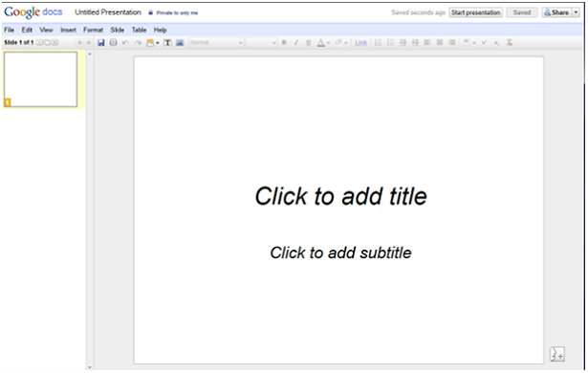Image resolution: width=588 pixels, height=373 pixels.
Task: Open the View menu
Action: click(x=47, y=30)
